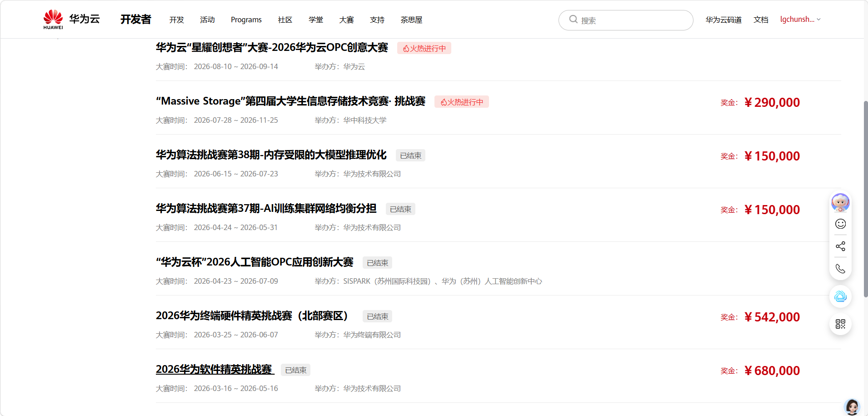Screen dimensions: 868x416
Task: Open 华为云"星耀创想者"大赛 contest title
Action: pyautogui.click(x=272, y=47)
